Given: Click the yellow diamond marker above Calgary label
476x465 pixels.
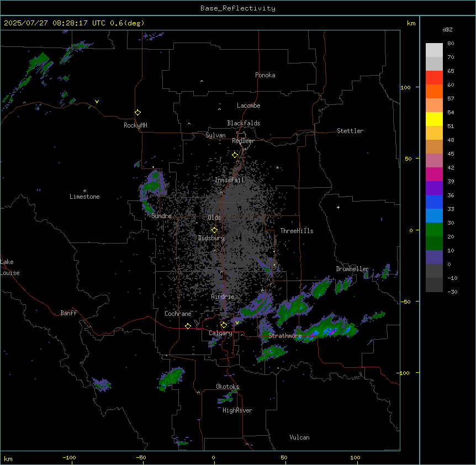Looking at the screenshot, I should click(x=224, y=325).
